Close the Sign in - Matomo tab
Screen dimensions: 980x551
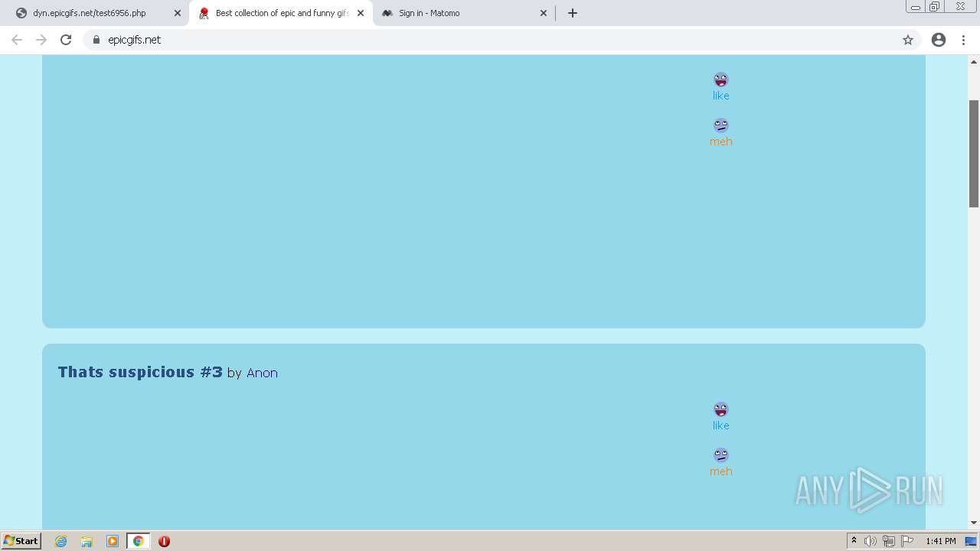point(544,13)
